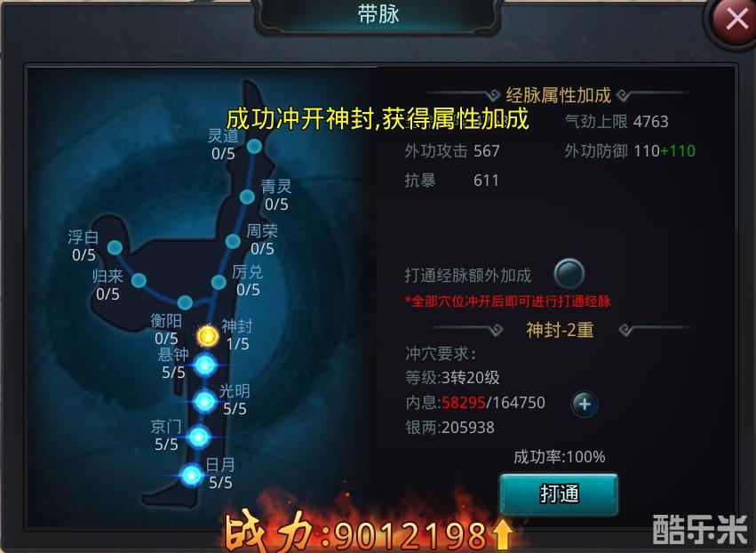Select the 衡阳 acupoint node
This screenshot has width=756, height=553.
[185, 302]
